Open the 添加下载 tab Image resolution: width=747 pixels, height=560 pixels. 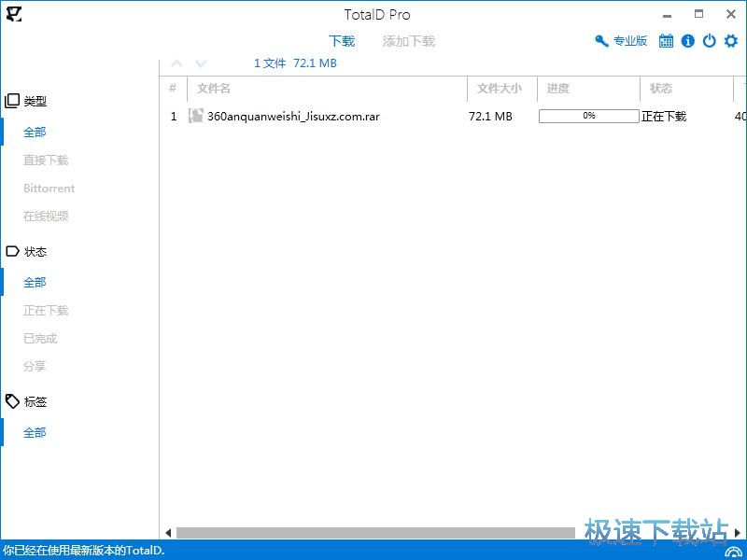(409, 41)
